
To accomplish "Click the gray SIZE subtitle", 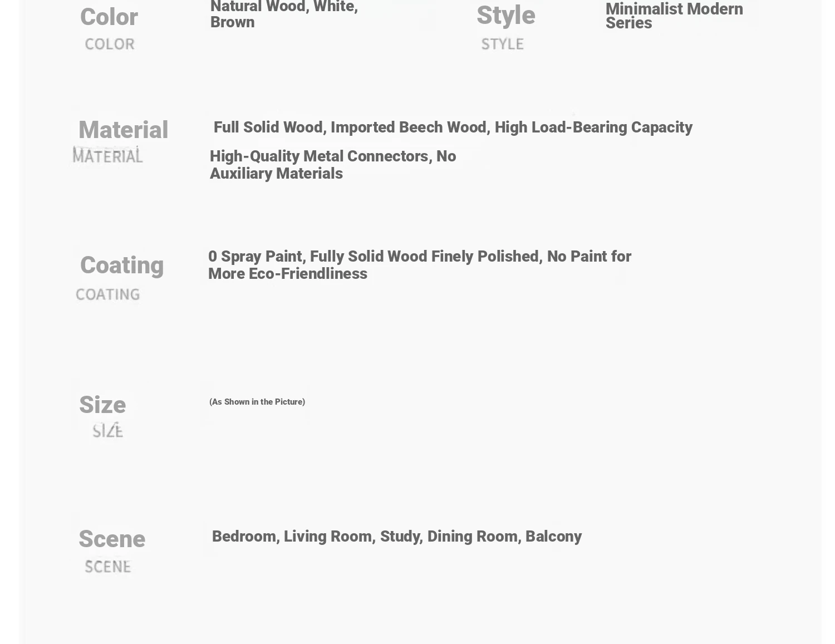I will pyautogui.click(x=107, y=430).
